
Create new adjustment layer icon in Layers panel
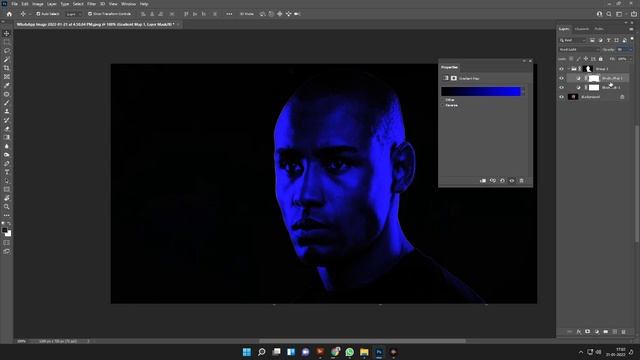pyautogui.click(x=597, y=332)
